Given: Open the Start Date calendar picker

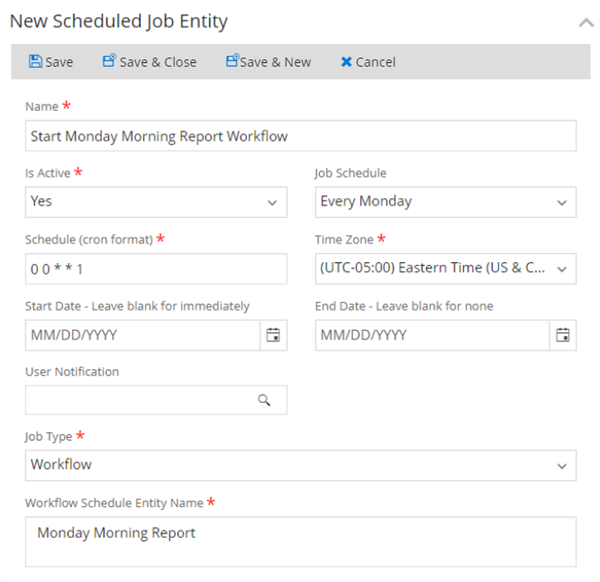Looking at the screenshot, I should coord(272,335).
